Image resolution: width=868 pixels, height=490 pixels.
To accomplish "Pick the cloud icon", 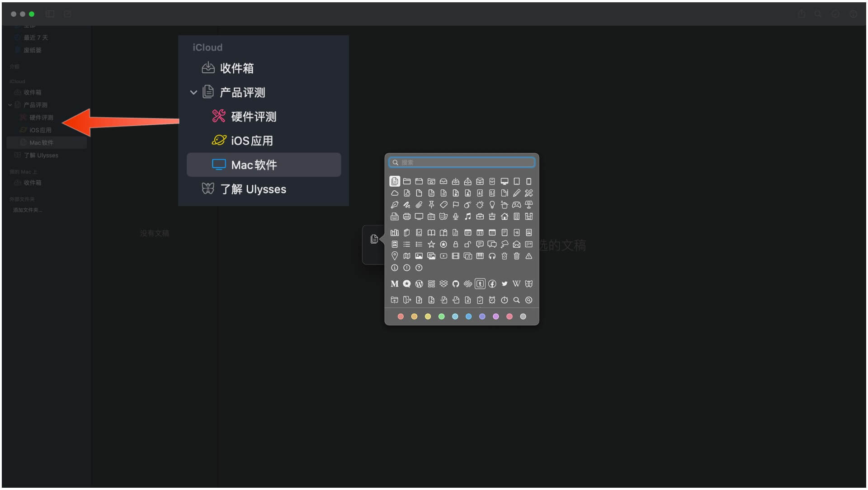I will 394,193.
